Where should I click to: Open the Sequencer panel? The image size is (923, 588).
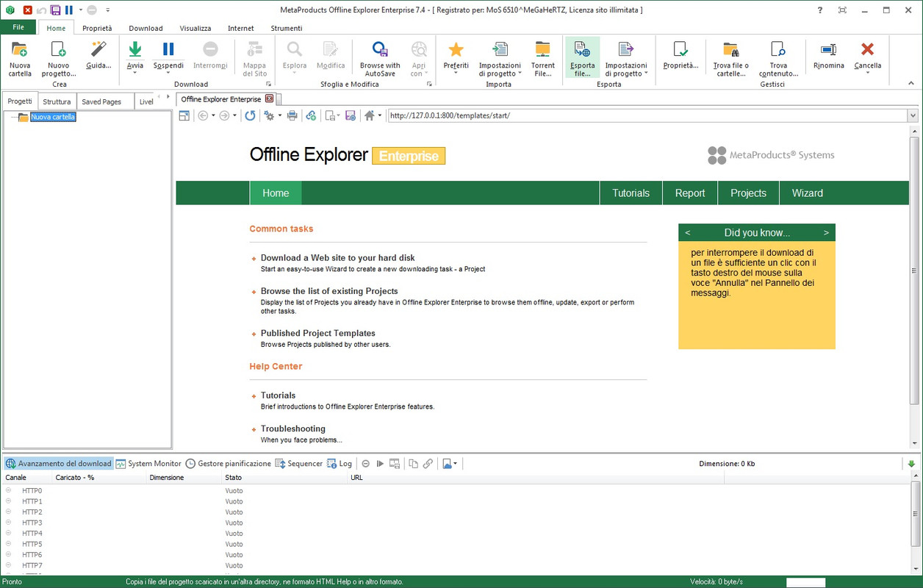click(x=298, y=464)
